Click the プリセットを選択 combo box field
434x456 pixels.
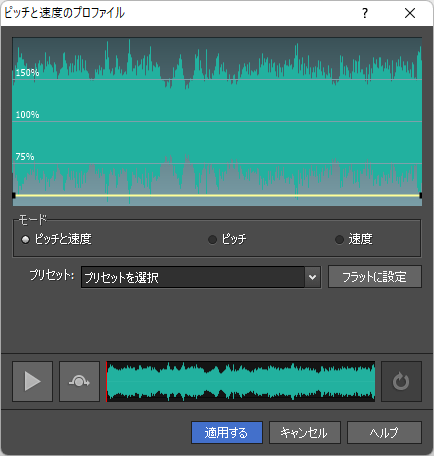pos(201,277)
